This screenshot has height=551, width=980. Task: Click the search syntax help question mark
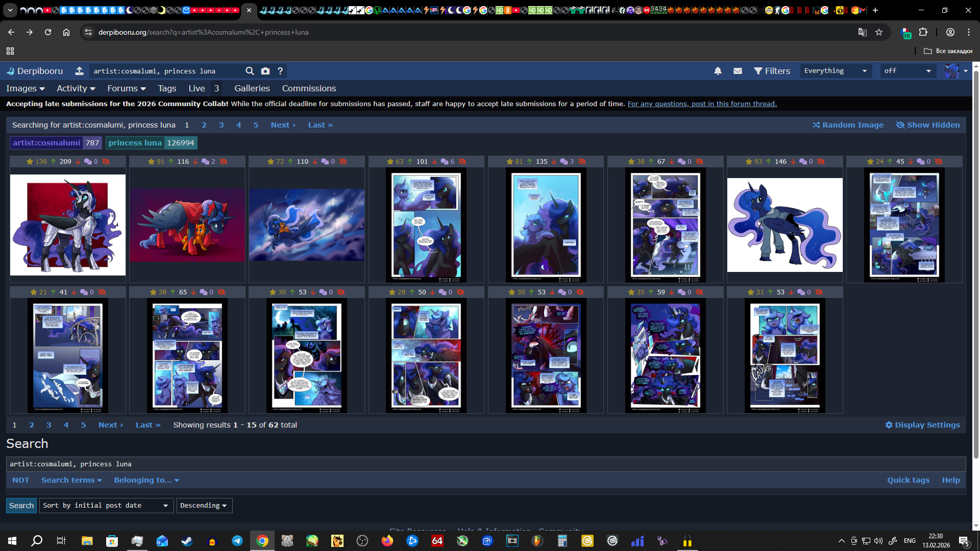280,71
